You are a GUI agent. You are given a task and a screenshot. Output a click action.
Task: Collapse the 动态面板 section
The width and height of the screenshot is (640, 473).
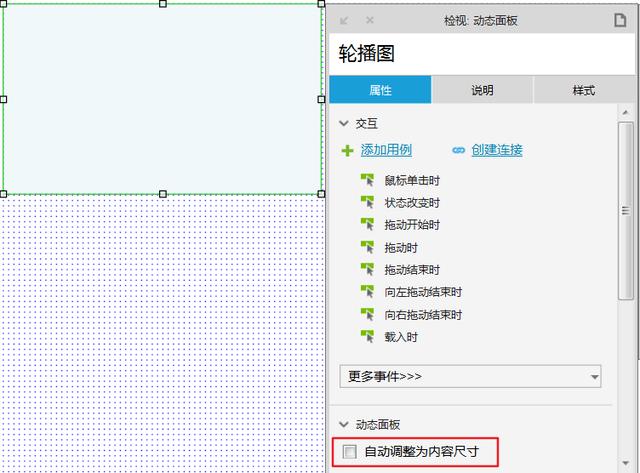(344, 424)
